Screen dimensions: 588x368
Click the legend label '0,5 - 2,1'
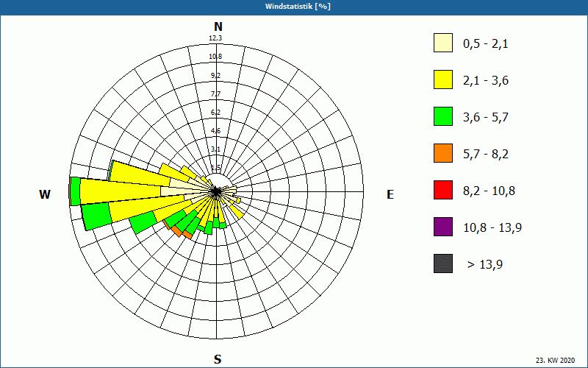tap(486, 44)
